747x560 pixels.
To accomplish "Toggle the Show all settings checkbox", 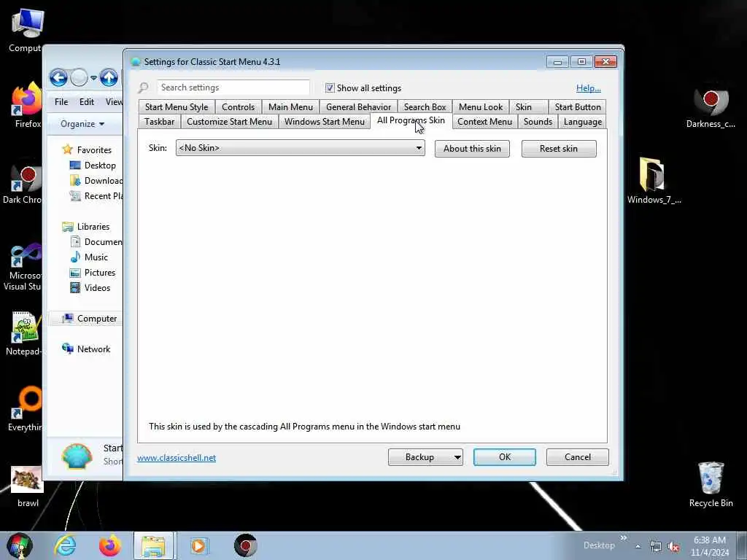I will click(330, 88).
